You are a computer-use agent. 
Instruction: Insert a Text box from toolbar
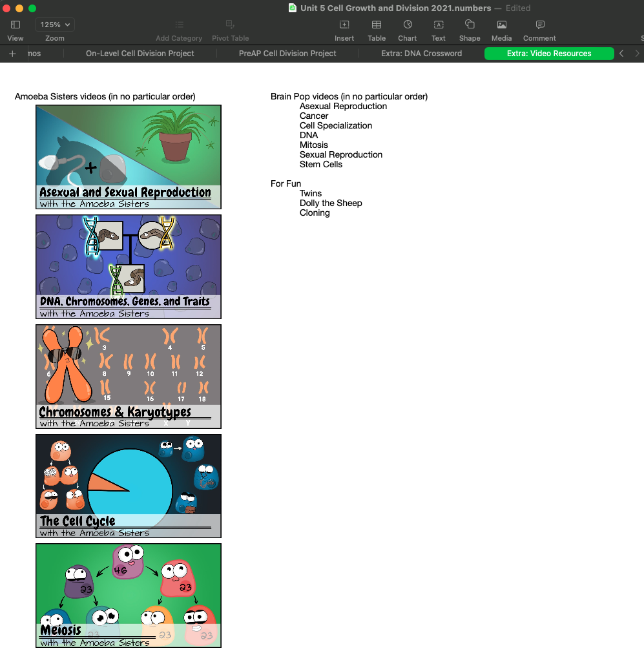[x=438, y=25]
